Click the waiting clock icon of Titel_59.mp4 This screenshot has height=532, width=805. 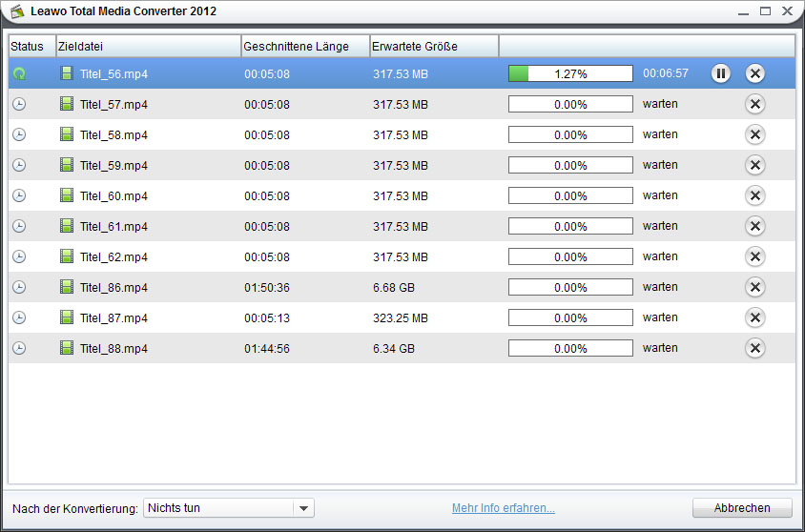click(x=19, y=165)
